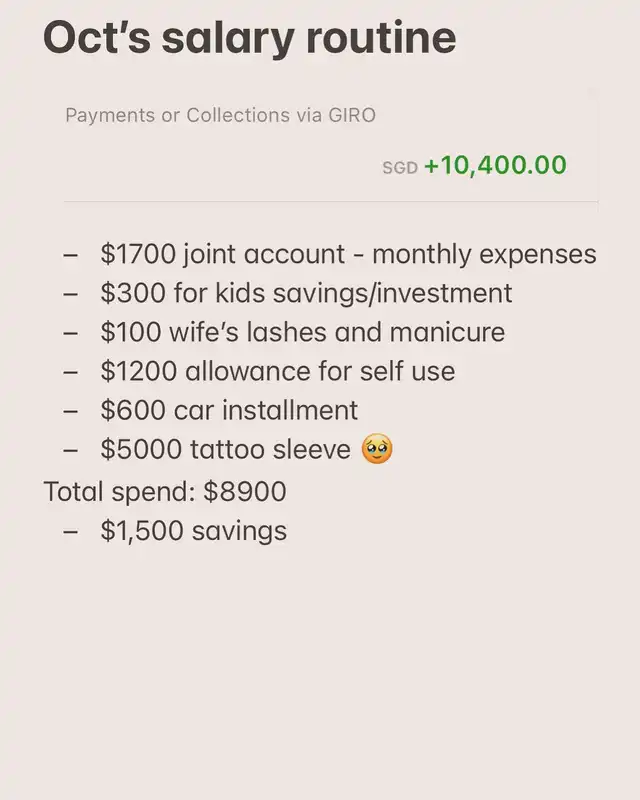The width and height of the screenshot is (640, 800).
Task: Click the $1,500 savings line
Action: click(x=193, y=530)
